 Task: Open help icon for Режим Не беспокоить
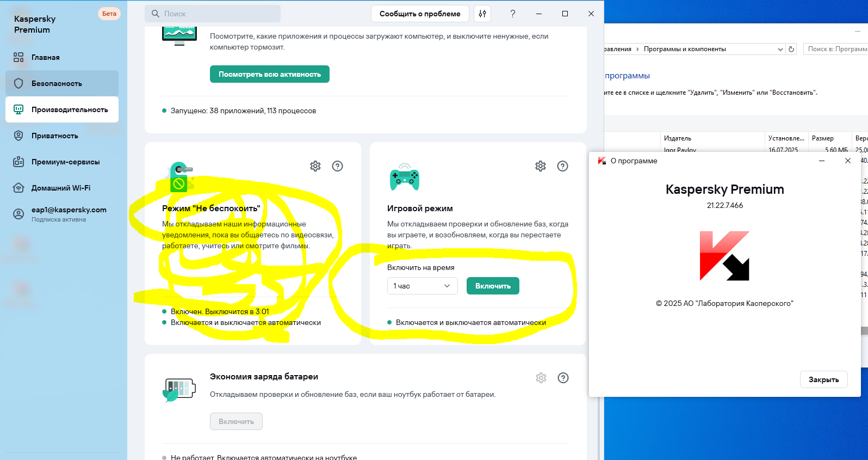338,166
